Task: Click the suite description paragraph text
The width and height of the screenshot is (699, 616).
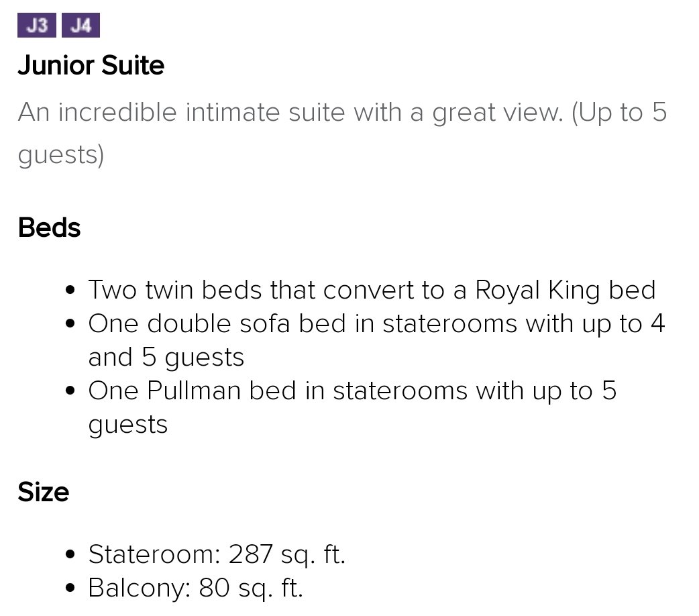Action: pos(342,133)
